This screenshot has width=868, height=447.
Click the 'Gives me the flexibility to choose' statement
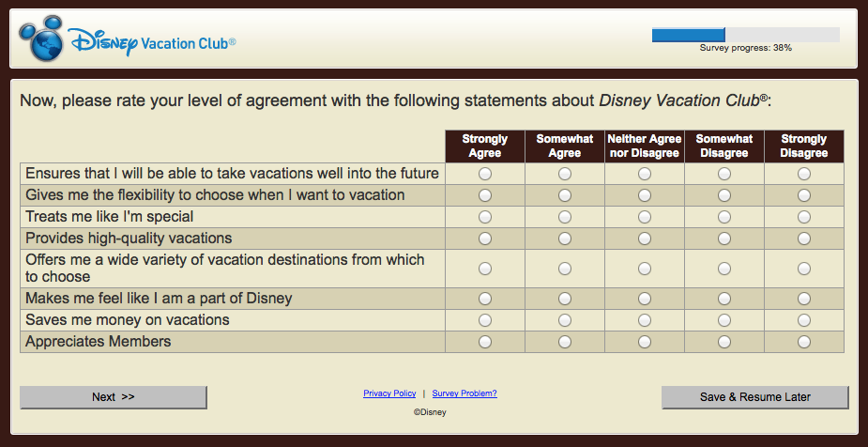click(x=215, y=195)
